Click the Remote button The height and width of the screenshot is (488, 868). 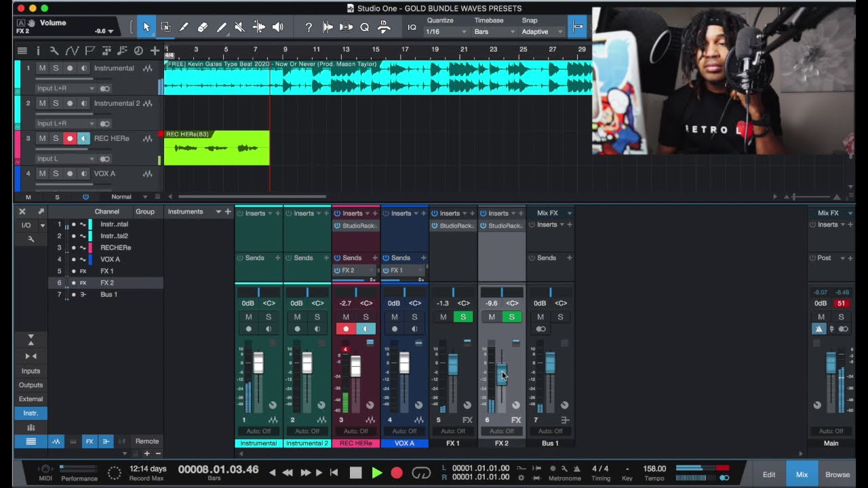coord(147,441)
